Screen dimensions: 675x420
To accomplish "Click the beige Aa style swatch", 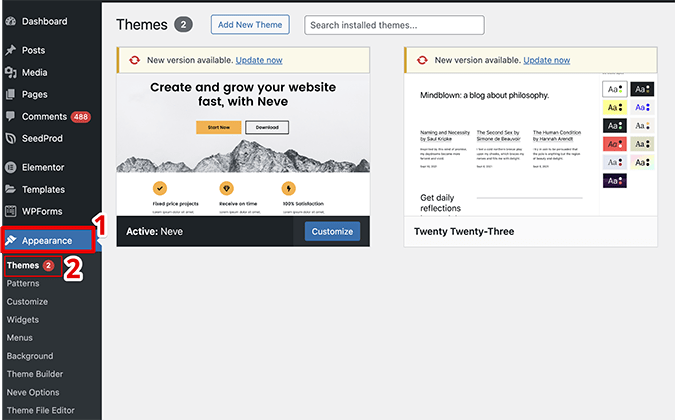I will click(642, 144).
